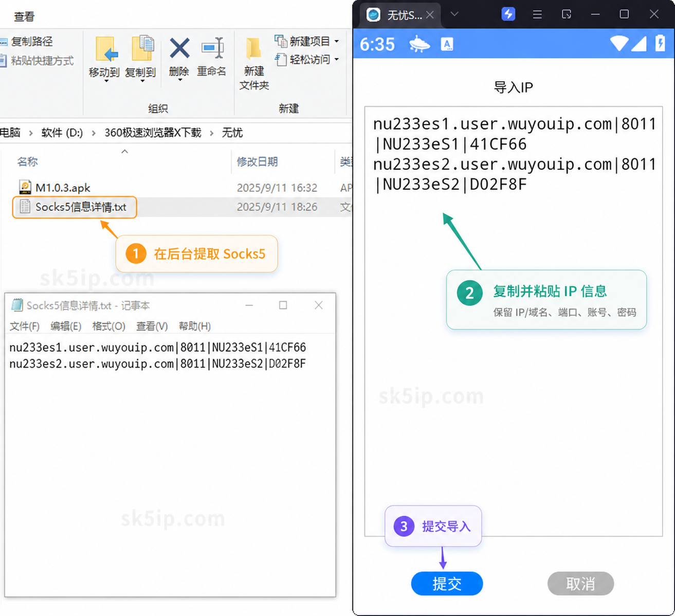Click the New item (新建项目) icon
Viewport: 675px width, 616px height.
click(281, 41)
